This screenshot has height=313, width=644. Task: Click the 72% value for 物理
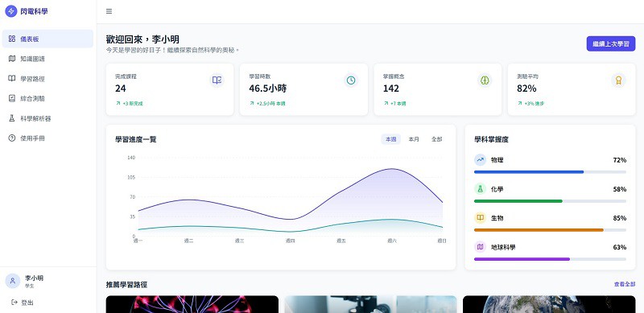[619, 160]
